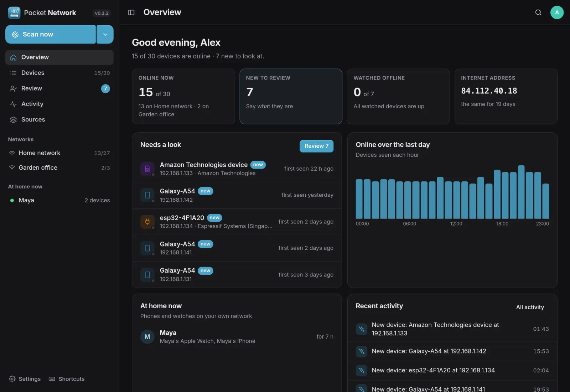Screen dimensions: 570x392
Task: Click the "first seen 22 h ago" text
Action: click(x=309, y=169)
